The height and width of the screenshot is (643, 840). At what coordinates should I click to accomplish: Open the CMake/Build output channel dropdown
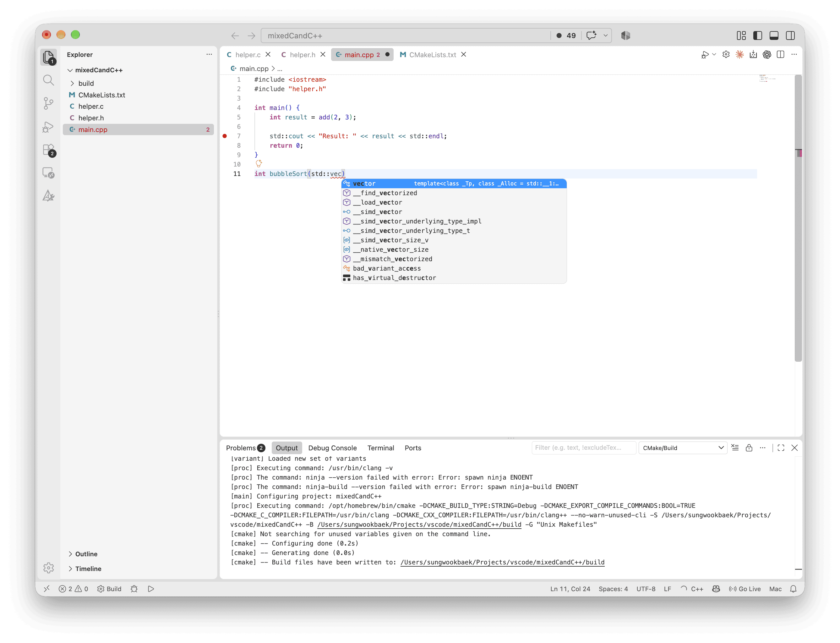[683, 448]
